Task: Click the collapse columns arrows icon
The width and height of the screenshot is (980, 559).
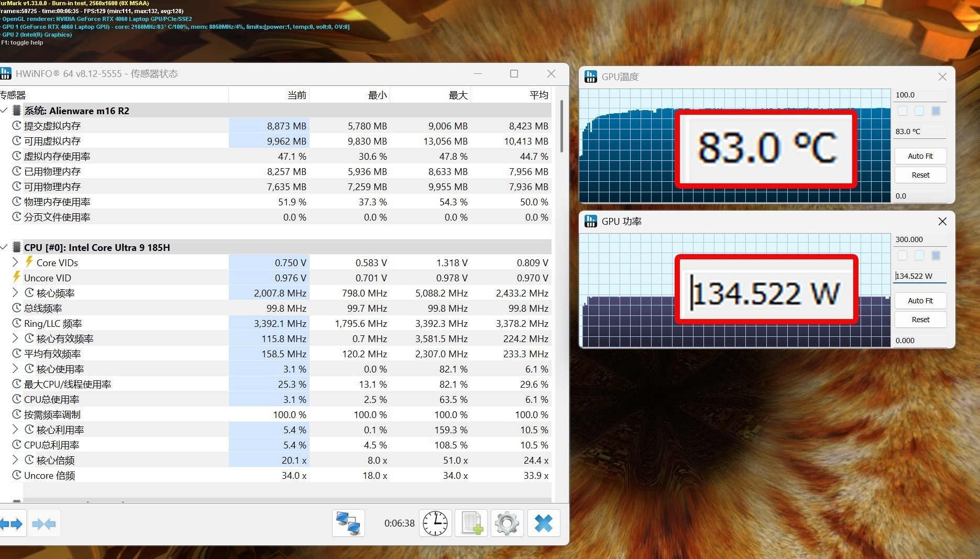Action: [x=44, y=523]
